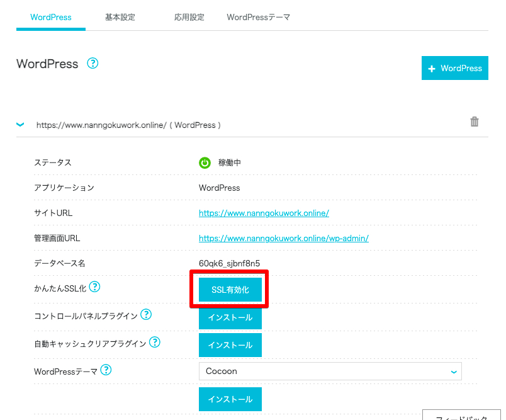This screenshot has width=506, height=420.
Task: Click the + WordPress add button
Action: pos(454,68)
